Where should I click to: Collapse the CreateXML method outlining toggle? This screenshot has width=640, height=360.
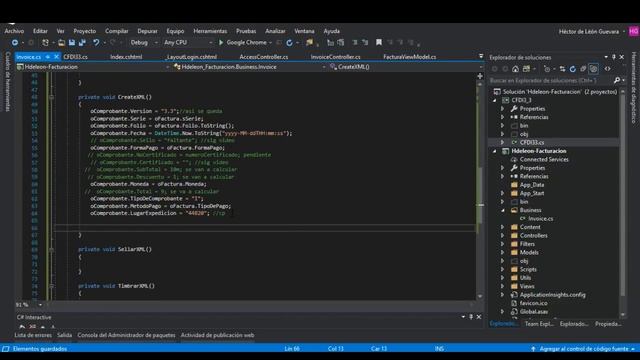tap(51, 97)
